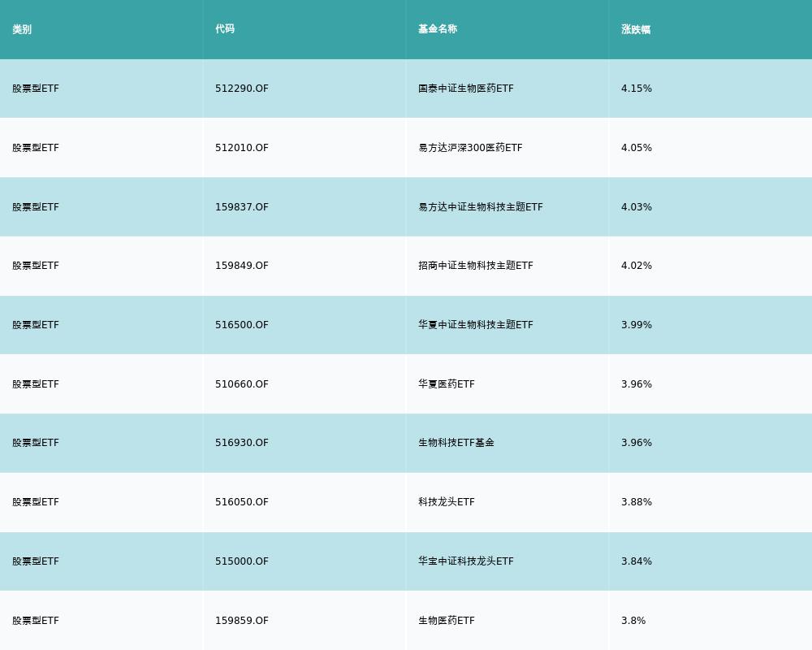This screenshot has height=650, width=812.
Task: Select code 512010.OF
Action: 242,148
